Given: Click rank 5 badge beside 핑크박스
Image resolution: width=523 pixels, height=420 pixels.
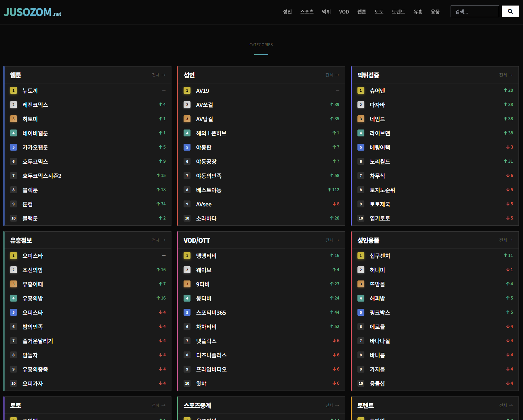Looking at the screenshot, I should [x=361, y=313].
